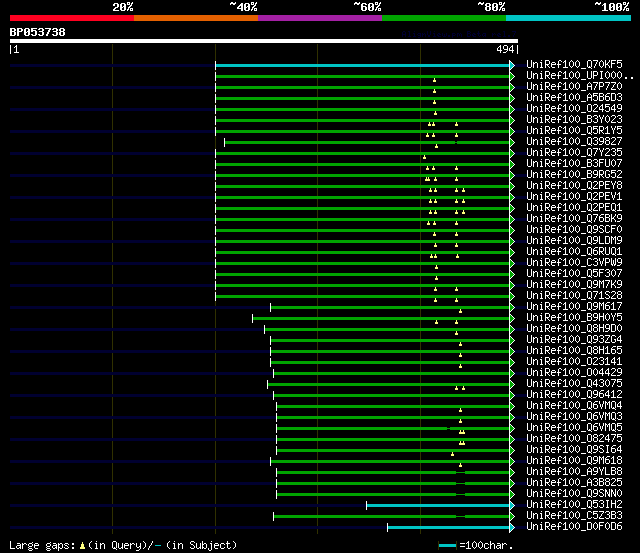Select the UniRef100_O82475 label
This screenshot has height=553, width=640.
[x=574, y=439]
